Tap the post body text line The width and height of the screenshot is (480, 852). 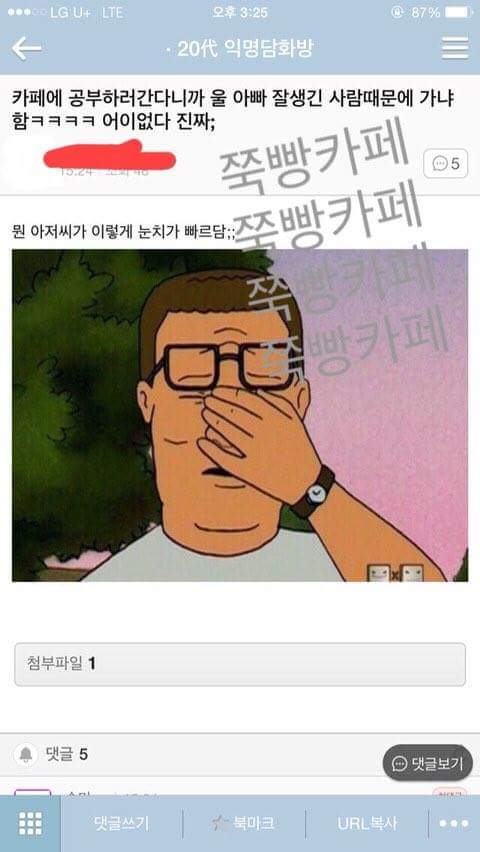point(124,230)
